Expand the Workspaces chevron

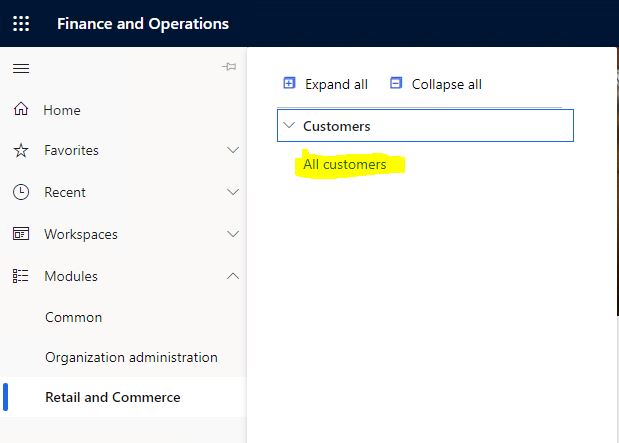233,234
